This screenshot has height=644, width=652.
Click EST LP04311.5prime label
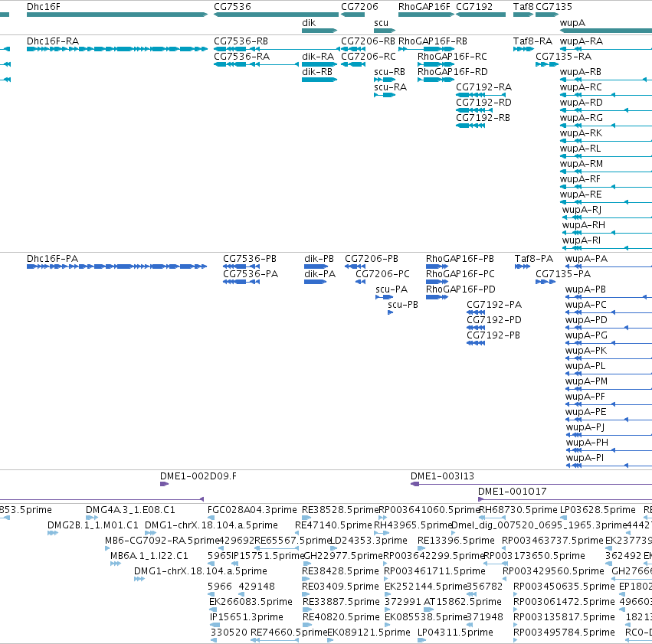pos(455,633)
